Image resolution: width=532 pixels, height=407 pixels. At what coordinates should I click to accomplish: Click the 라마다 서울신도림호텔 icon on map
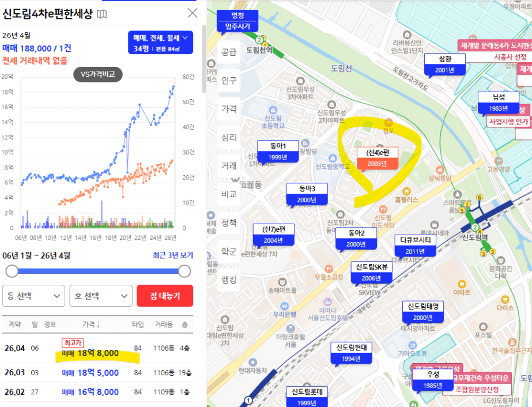(x=327, y=302)
